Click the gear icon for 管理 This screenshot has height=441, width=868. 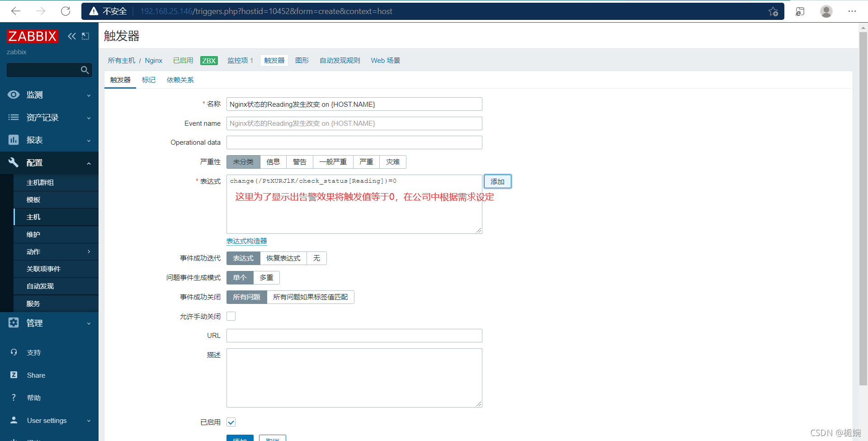14,322
